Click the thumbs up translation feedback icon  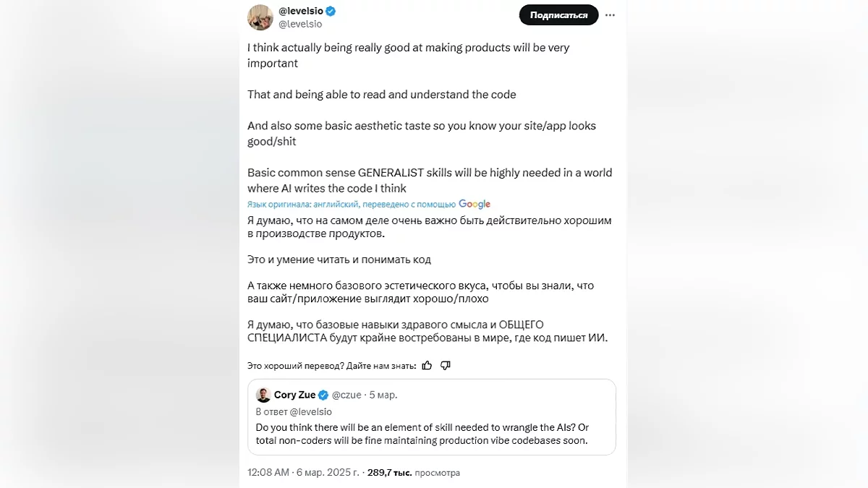click(427, 366)
